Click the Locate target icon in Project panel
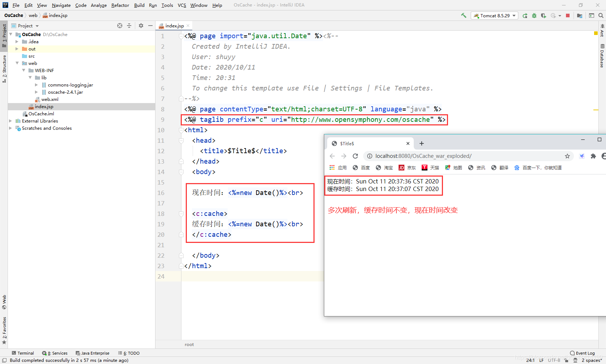606x364 pixels. pos(120,26)
